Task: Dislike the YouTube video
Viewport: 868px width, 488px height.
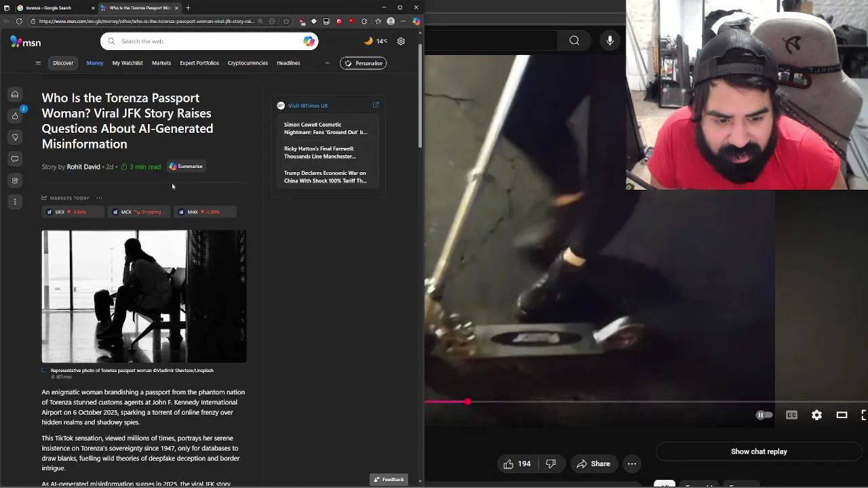Action: [551, 464]
